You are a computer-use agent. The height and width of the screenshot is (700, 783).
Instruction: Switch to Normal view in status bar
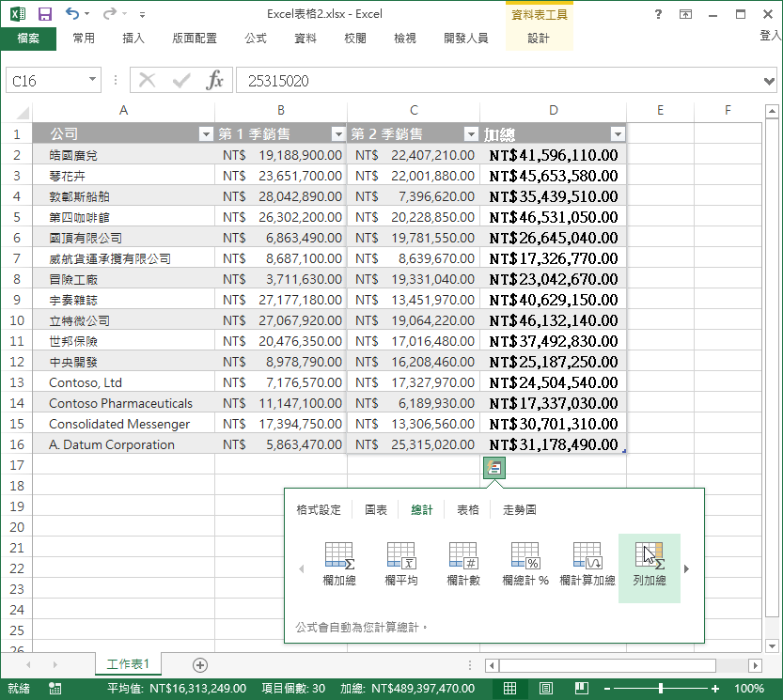point(509,689)
